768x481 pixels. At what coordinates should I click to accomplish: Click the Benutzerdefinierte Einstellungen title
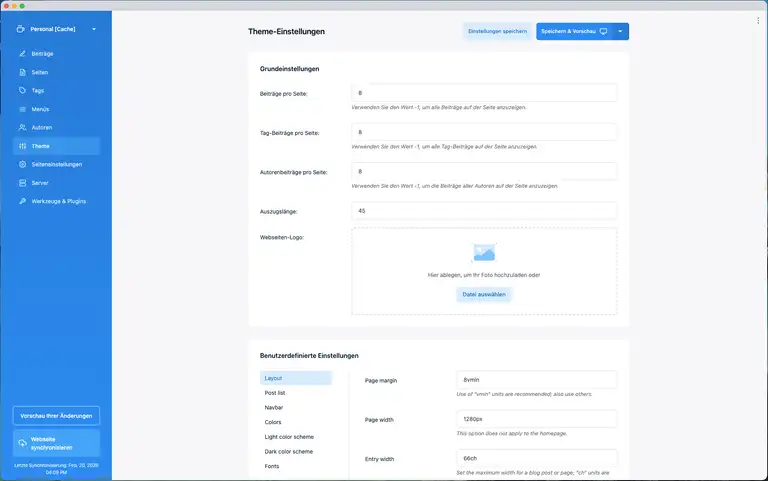(x=309, y=356)
